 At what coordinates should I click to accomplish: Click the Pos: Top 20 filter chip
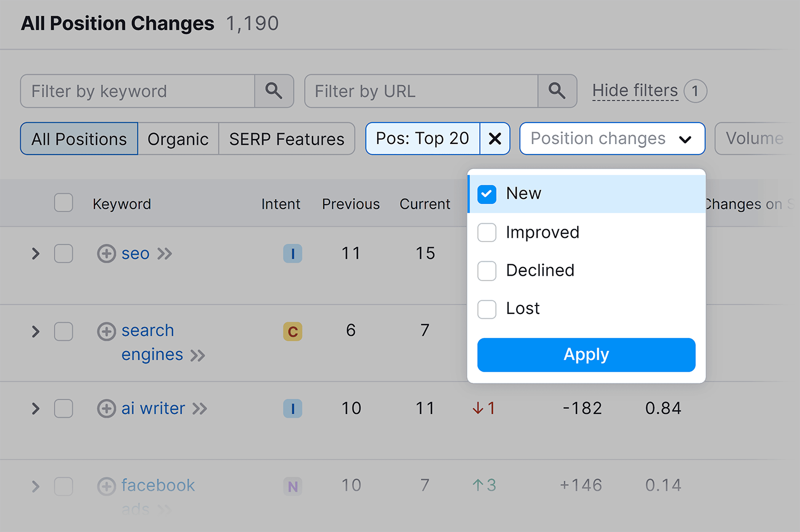tap(422, 139)
